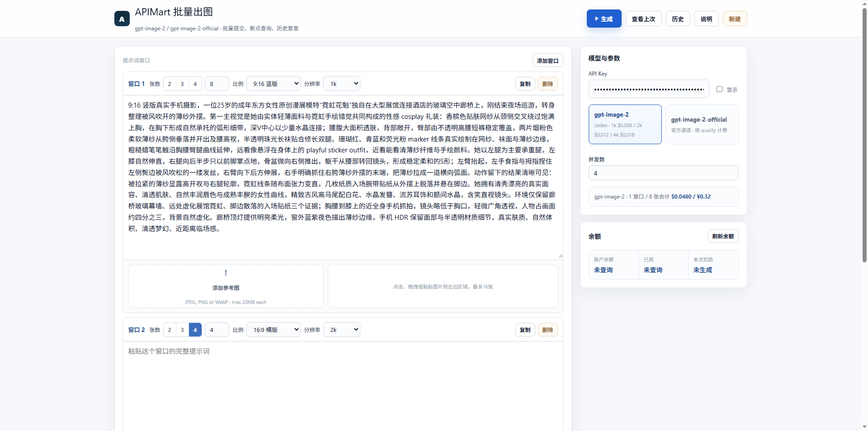Select the gpt-image-2 model card

[625, 124]
